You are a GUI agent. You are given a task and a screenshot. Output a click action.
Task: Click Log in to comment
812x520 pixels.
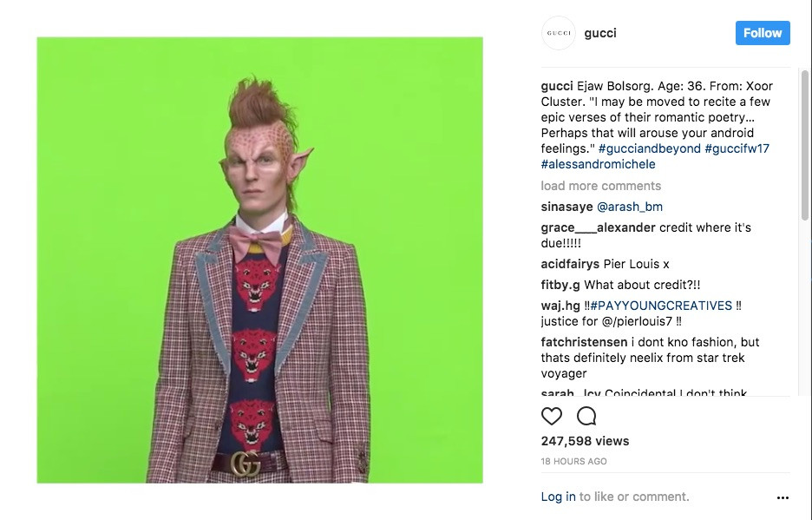(x=558, y=497)
